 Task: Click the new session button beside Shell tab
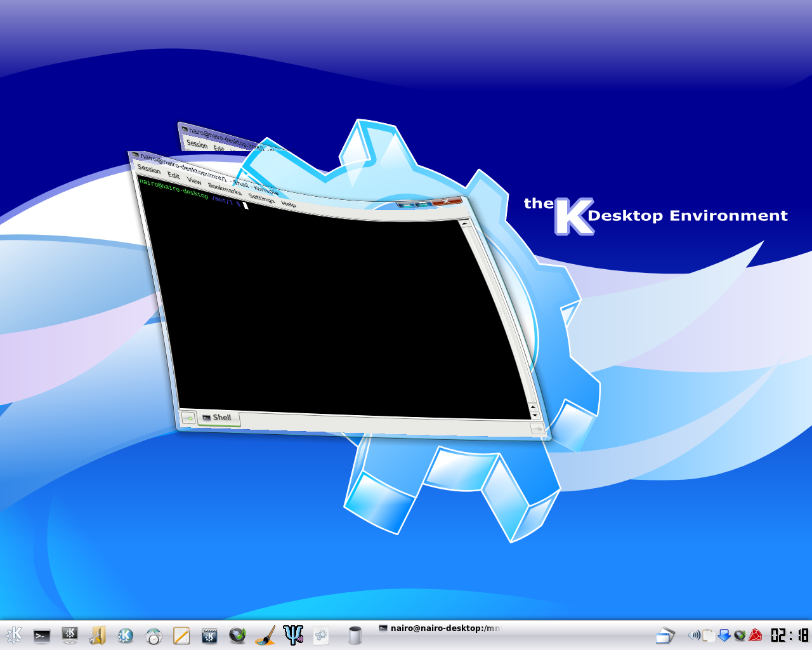point(188,418)
